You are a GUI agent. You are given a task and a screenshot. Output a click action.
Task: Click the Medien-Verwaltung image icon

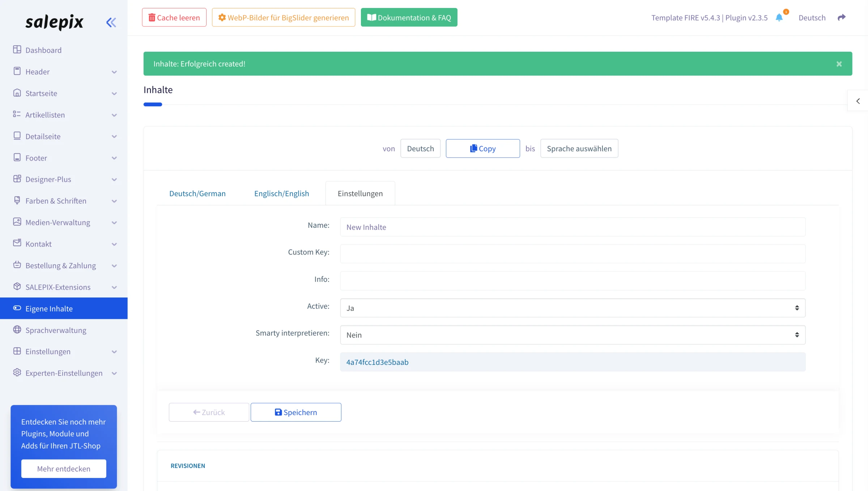17,222
